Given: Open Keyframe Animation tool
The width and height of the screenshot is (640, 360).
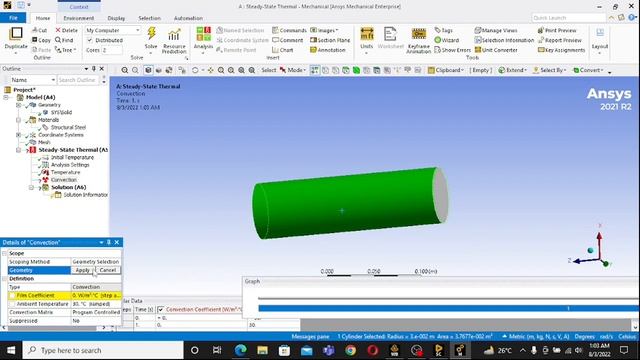Looking at the screenshot, I should (418, 40).
